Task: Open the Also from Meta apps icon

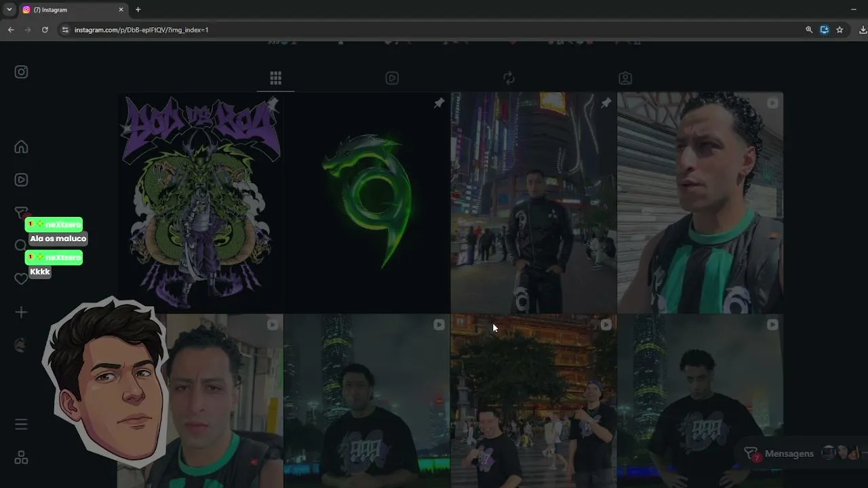Action: tap(22, 458)
